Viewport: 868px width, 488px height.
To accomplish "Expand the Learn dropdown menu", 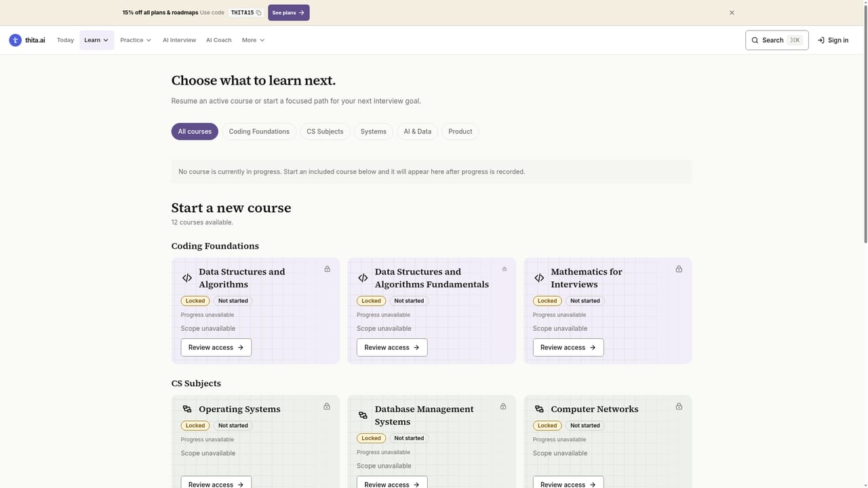I will (x=96, y=40).
